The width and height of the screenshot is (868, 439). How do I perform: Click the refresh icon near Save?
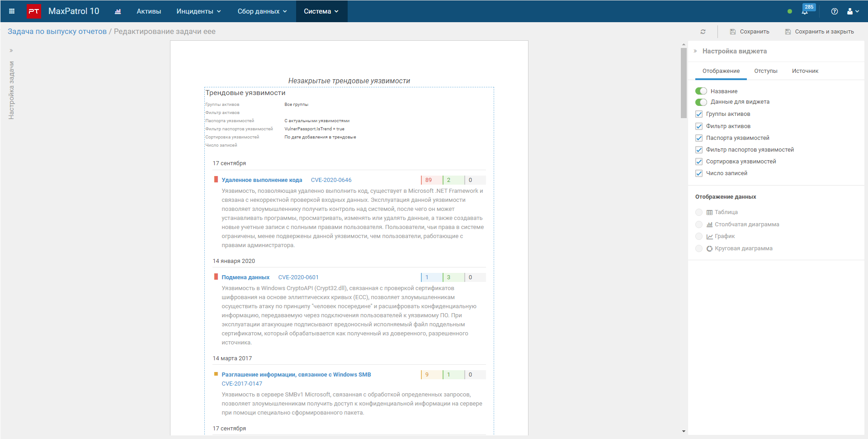(x=703, y=32)
